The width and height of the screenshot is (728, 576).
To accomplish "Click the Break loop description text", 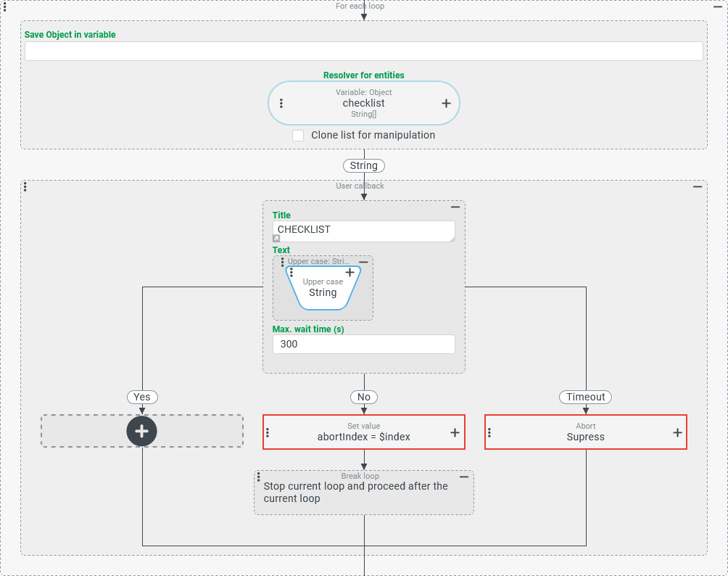I will (355, 493).
